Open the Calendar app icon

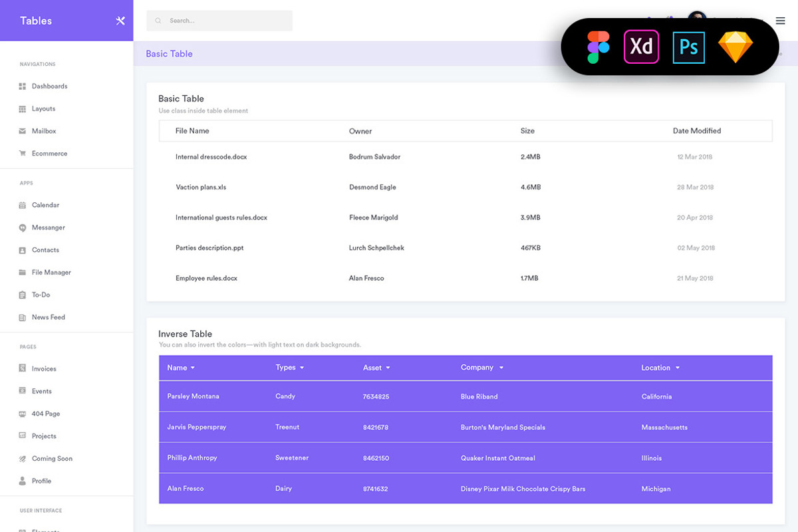23,205
